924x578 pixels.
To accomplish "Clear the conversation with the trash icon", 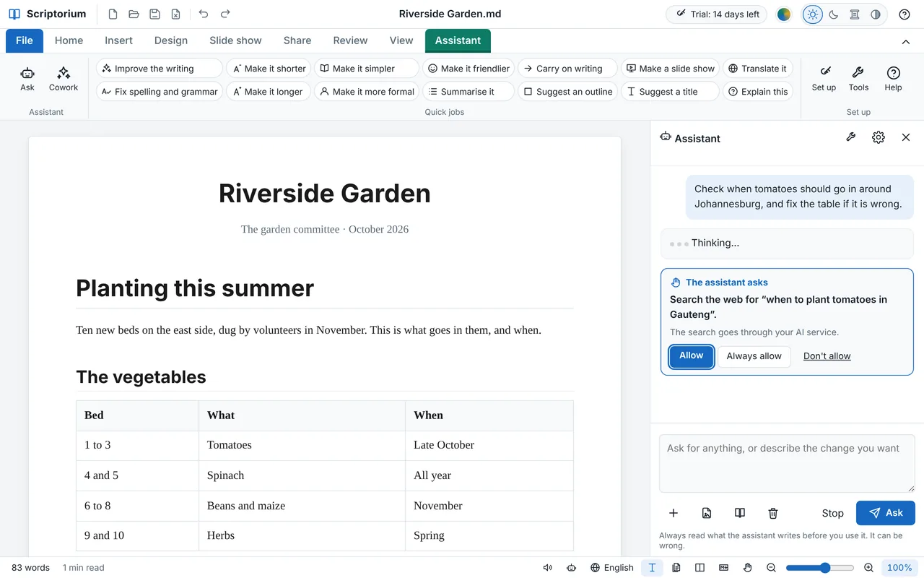I will click(x=773, y=513).
